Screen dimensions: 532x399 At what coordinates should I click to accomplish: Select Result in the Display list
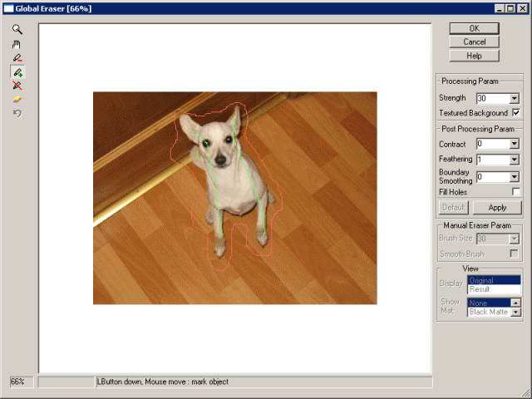(494, 289)
